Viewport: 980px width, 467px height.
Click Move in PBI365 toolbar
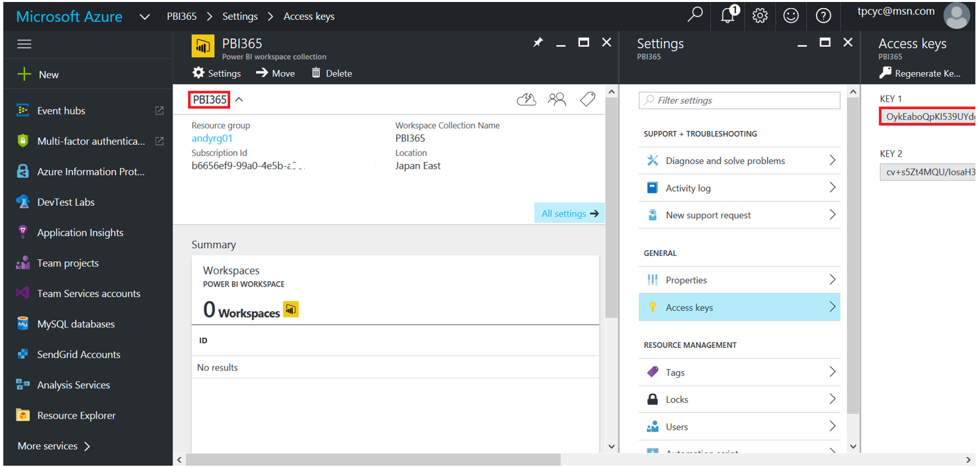click(x=276, y=73)
